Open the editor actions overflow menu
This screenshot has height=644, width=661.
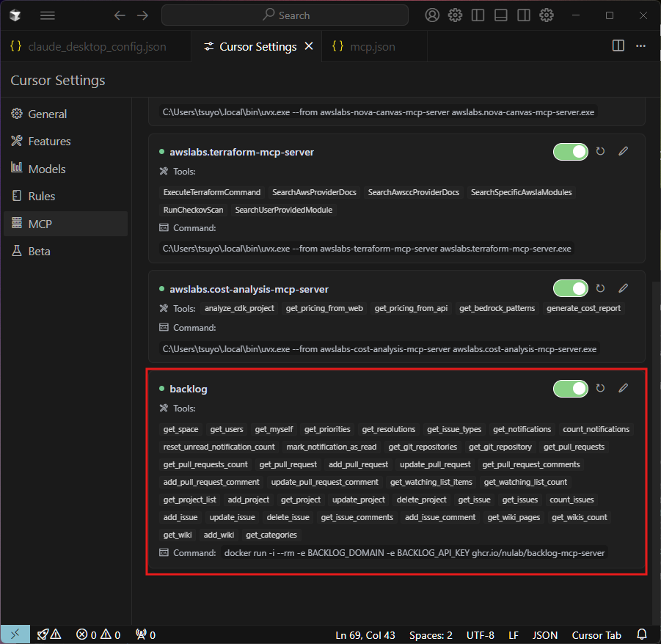point(640,45)
